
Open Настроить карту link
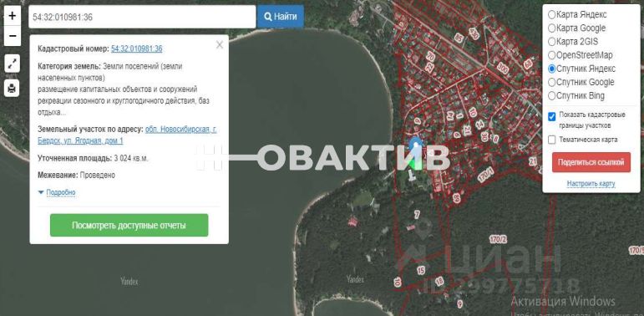pos(591,184)
